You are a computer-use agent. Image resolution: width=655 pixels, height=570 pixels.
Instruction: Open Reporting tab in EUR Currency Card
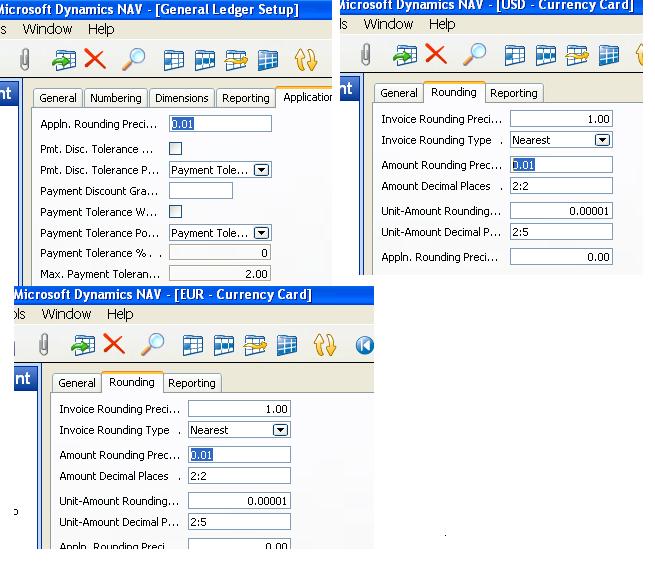(192, 383)
